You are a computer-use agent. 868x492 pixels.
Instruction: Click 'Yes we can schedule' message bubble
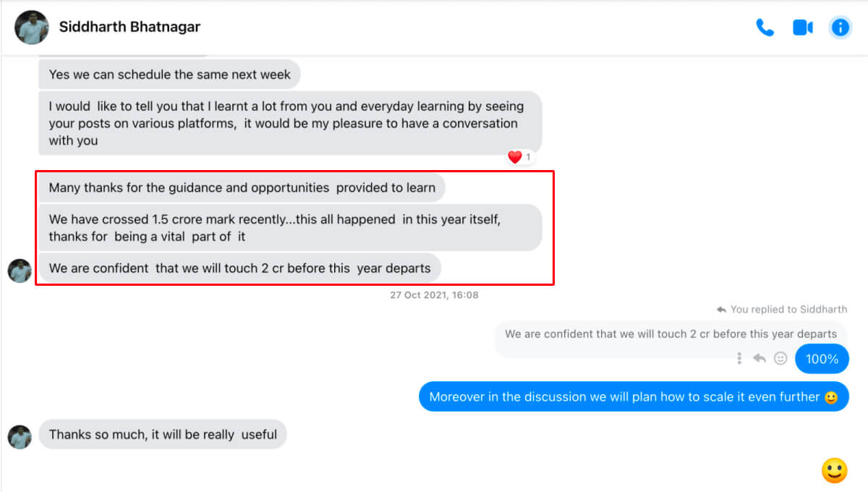[x=169, y=75]
